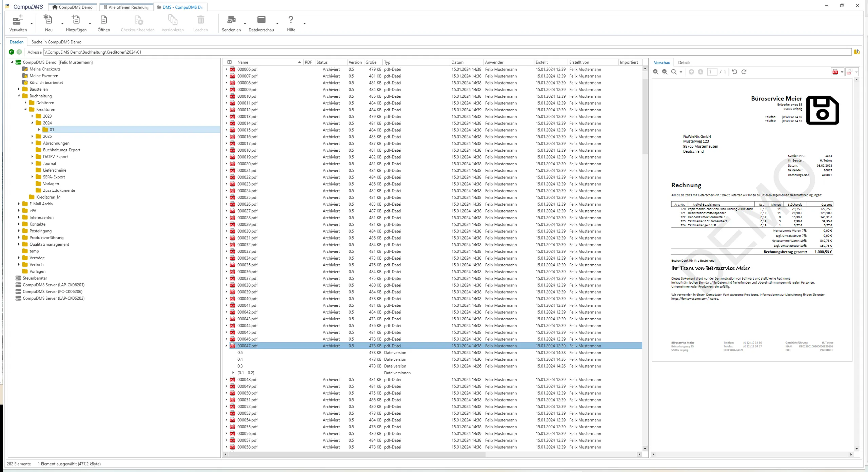Expand the [0.1 - 0.2] Dateiversionen group
Image resolution: width=868 pixels, height=472 pixels.
pos(233,373)
